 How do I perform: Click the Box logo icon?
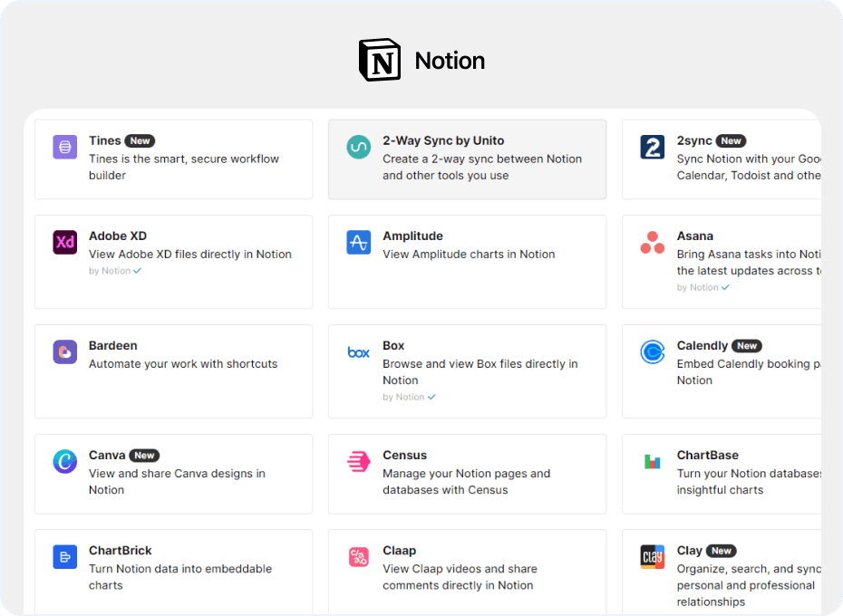[x=359, y=352]
